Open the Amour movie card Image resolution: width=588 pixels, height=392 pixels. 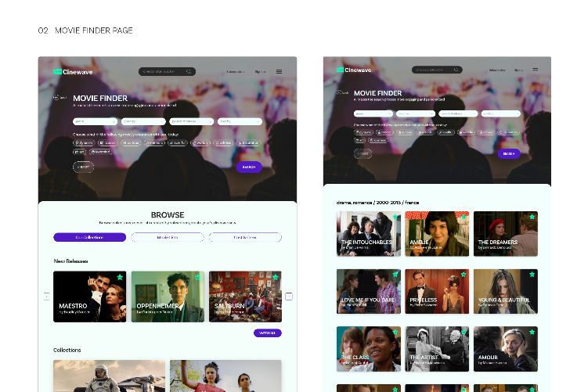point(506,349)
